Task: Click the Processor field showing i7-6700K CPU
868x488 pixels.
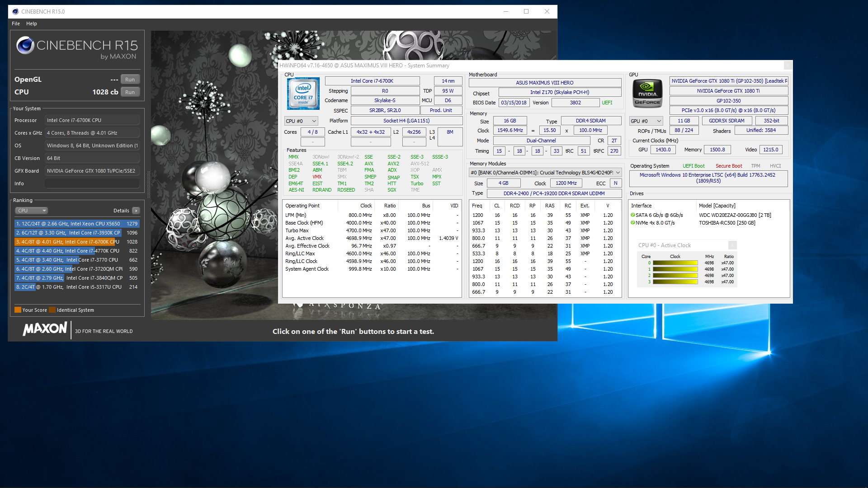Action: [x=92, y=120]
